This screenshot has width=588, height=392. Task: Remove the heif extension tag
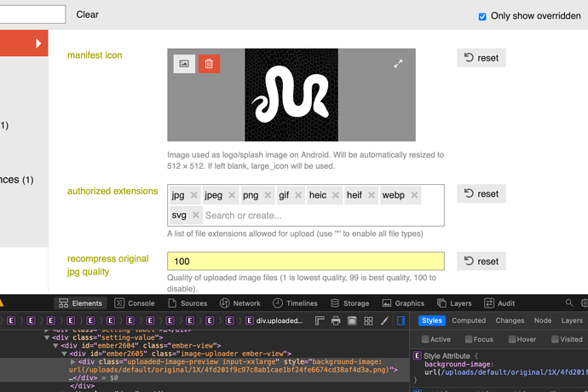372,195
